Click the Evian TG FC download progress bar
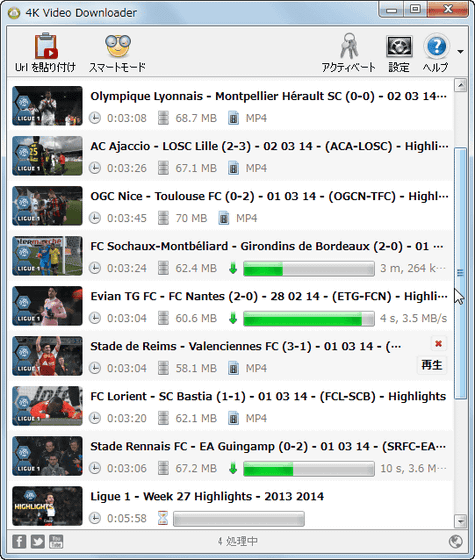 tap(309, 319)
